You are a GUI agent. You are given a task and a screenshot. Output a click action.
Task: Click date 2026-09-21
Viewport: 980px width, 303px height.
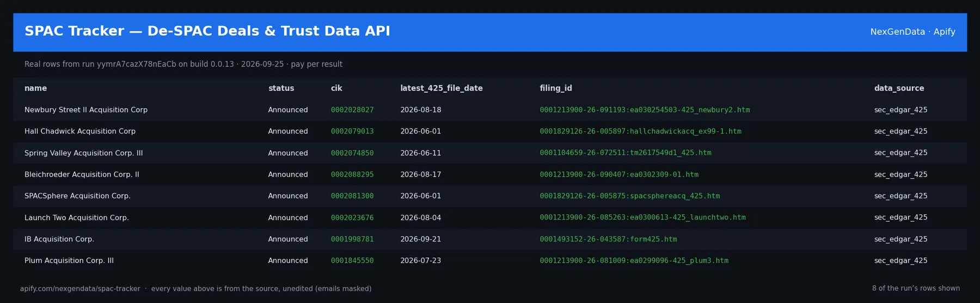click(421, 239)
